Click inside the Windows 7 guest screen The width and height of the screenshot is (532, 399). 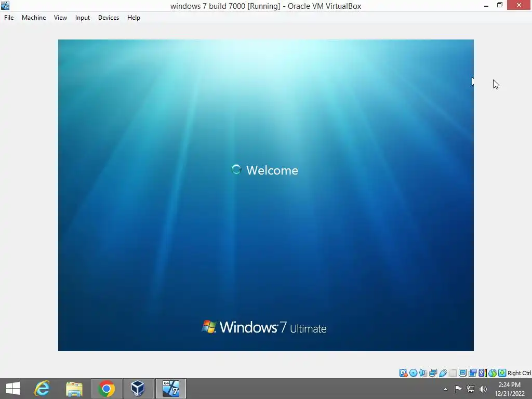click(x=265, y=195)
